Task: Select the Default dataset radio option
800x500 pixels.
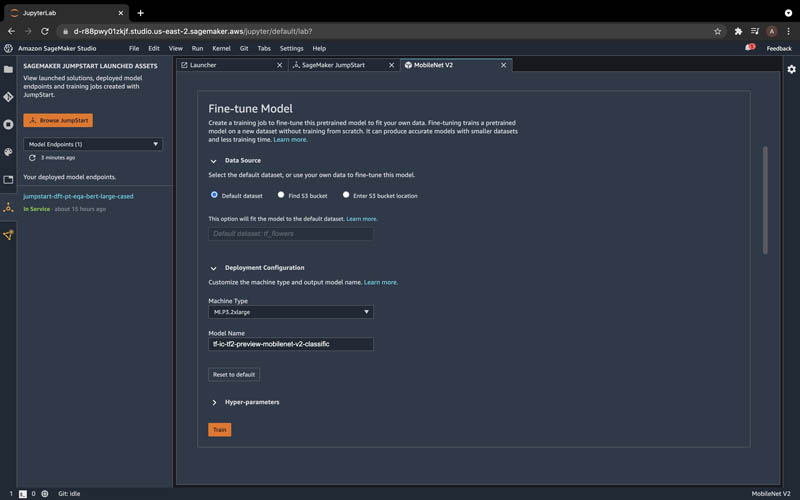Action: (214, 195)
